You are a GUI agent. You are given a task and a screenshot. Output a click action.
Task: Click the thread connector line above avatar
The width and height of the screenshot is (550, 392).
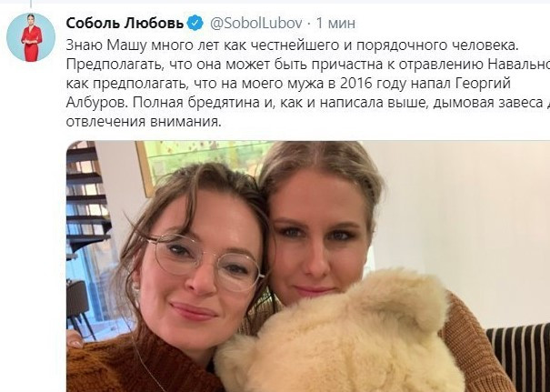31,4
